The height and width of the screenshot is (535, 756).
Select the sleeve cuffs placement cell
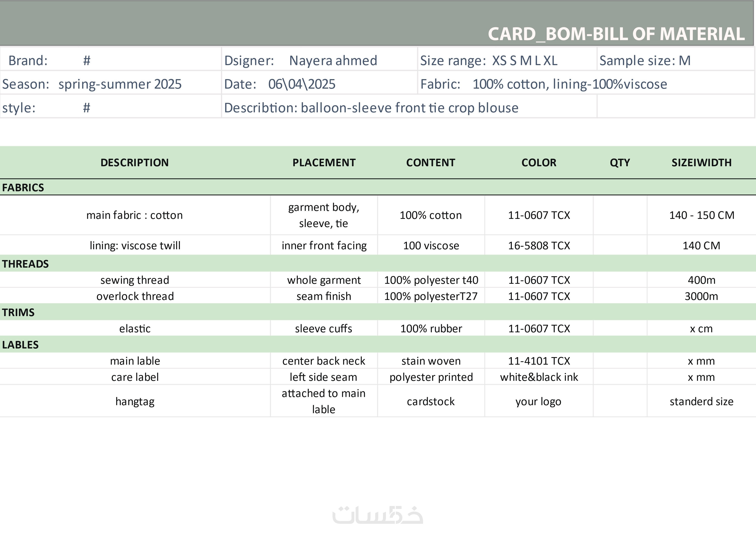click(x=323, y=328)
